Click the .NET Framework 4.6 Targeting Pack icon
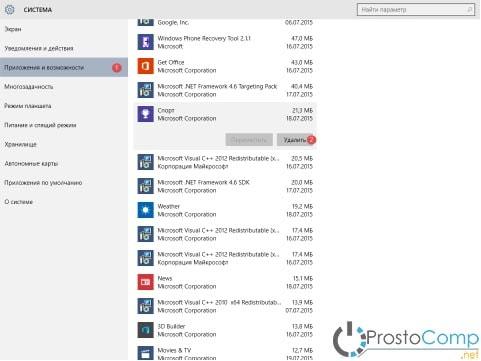The width and height of the screenshot is (481, 361). [x=145, y=90]
